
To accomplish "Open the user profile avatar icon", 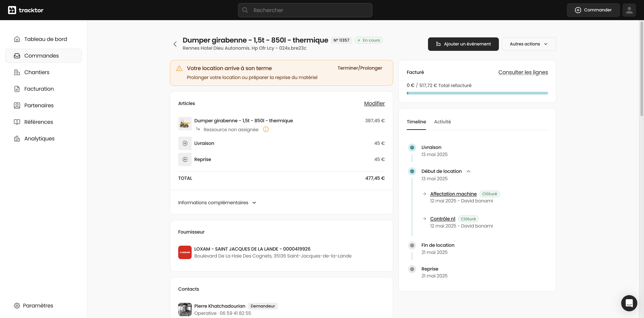I will pos(629,10).
